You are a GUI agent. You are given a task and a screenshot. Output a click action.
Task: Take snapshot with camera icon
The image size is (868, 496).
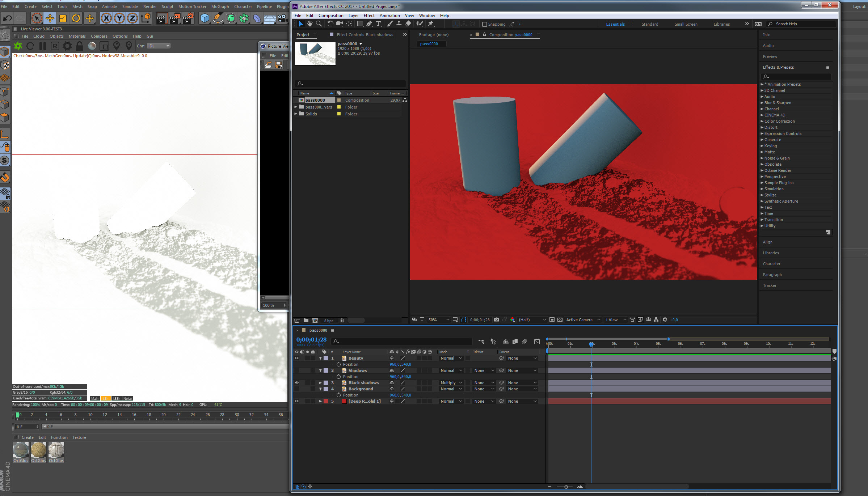pyautogui.click(x=497, y=320)
